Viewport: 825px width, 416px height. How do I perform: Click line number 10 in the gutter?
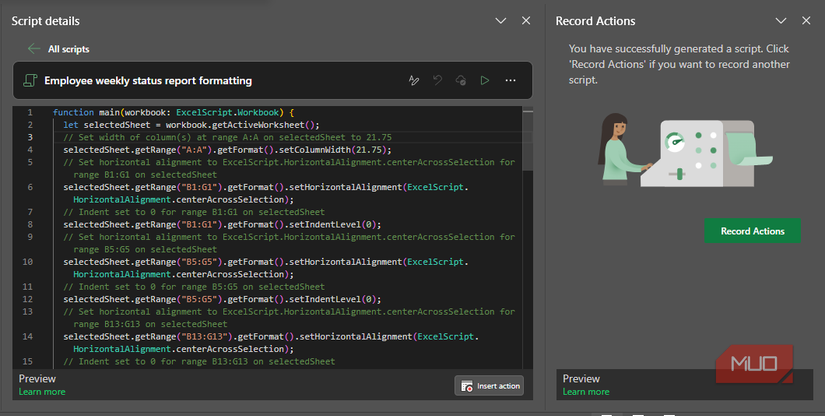pos(27,262)
